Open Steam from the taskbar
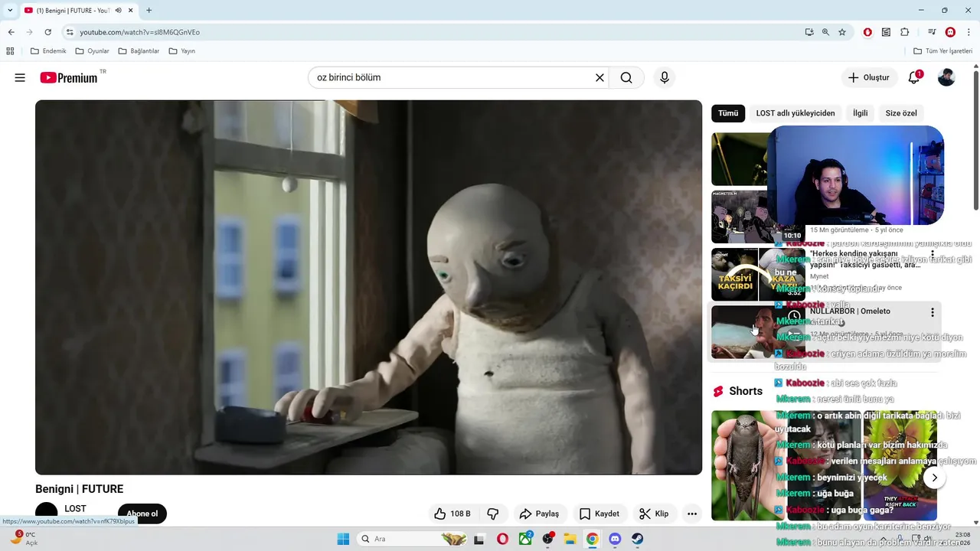 (x=636, y=539)
